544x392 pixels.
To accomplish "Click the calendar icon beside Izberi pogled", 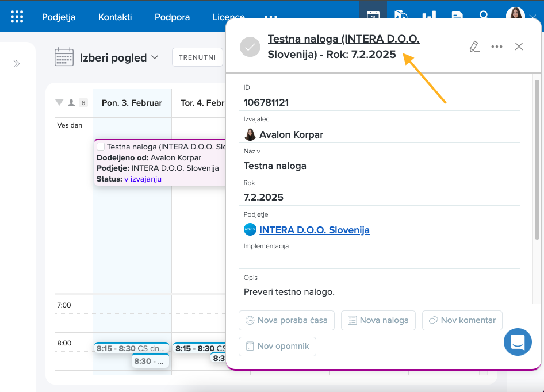I will [x=64, y=57].
